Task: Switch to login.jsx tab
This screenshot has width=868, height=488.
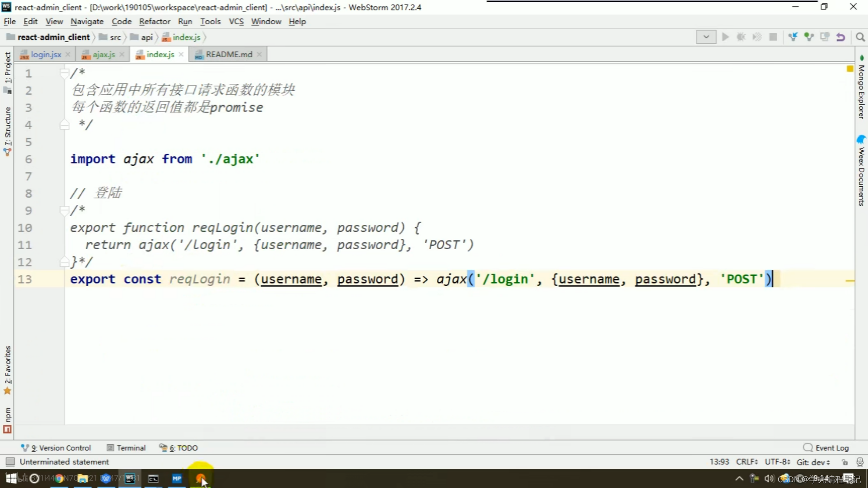Action: tap(46, 54)
